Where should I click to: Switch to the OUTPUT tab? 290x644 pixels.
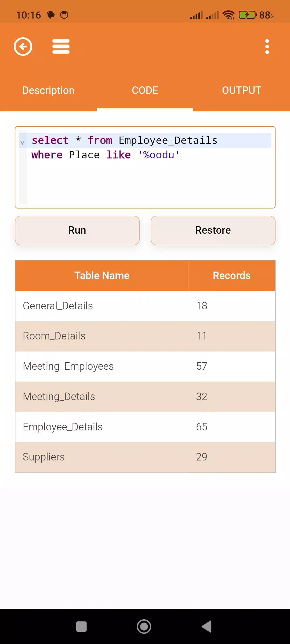tap(242, 90)
